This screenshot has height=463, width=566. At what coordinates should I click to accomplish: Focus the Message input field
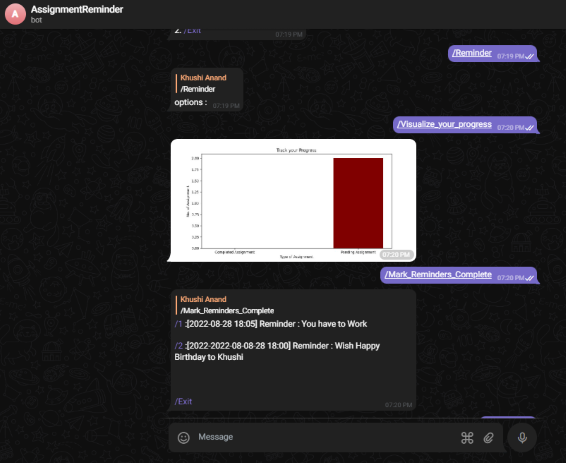coord(325,437)
